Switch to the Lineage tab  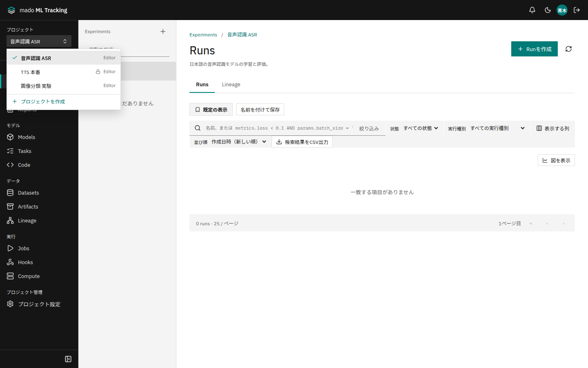[x=231, y=85]
